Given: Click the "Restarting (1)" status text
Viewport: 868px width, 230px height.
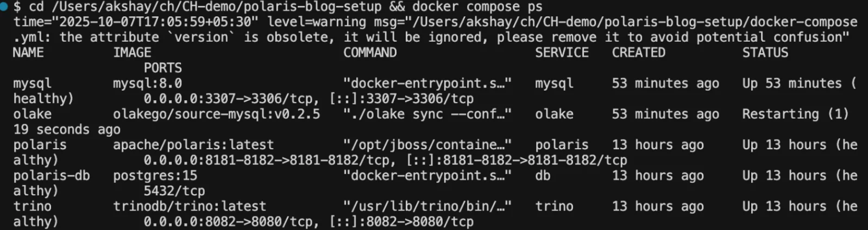Looking at the screenshot, I should [x=795, y=114].
